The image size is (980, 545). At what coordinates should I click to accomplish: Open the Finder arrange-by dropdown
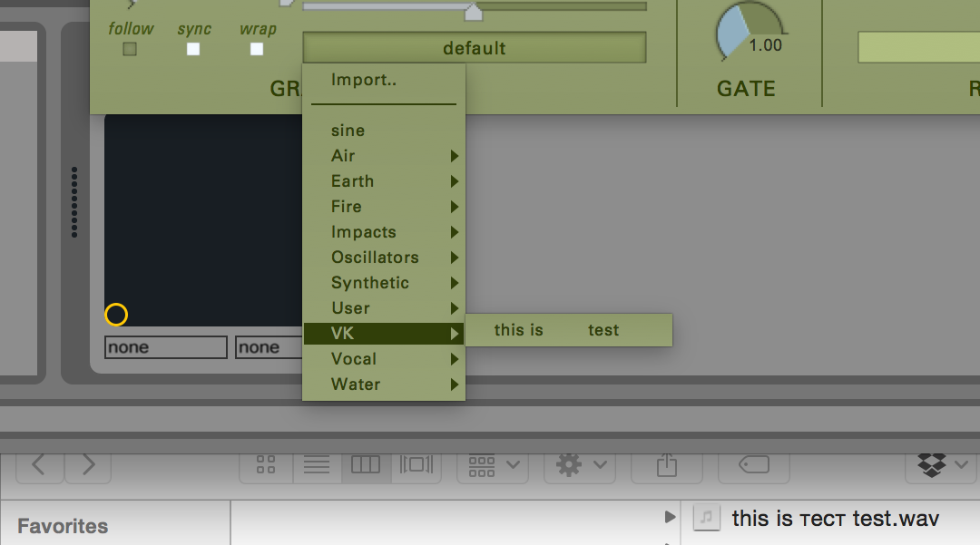tap(495, 465)
